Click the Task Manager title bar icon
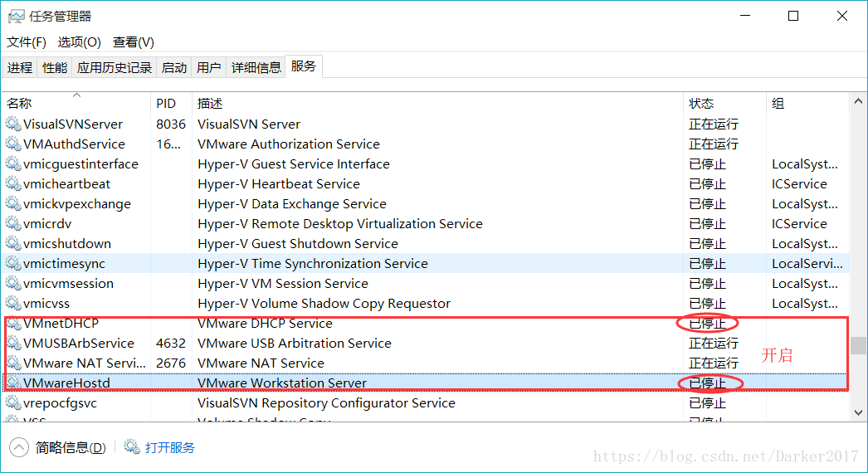 [x=16, y=16]
